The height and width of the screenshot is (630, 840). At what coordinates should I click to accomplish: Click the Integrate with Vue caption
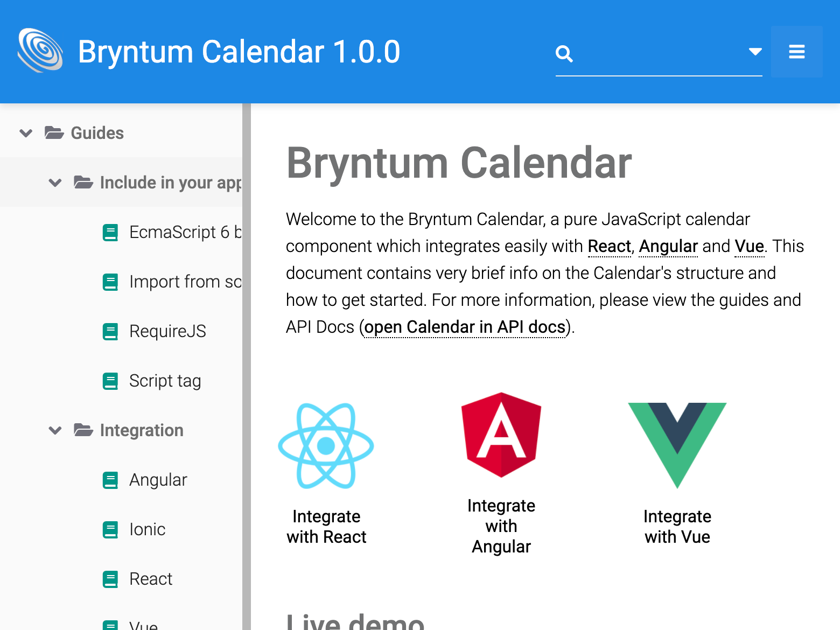[677, 527]
